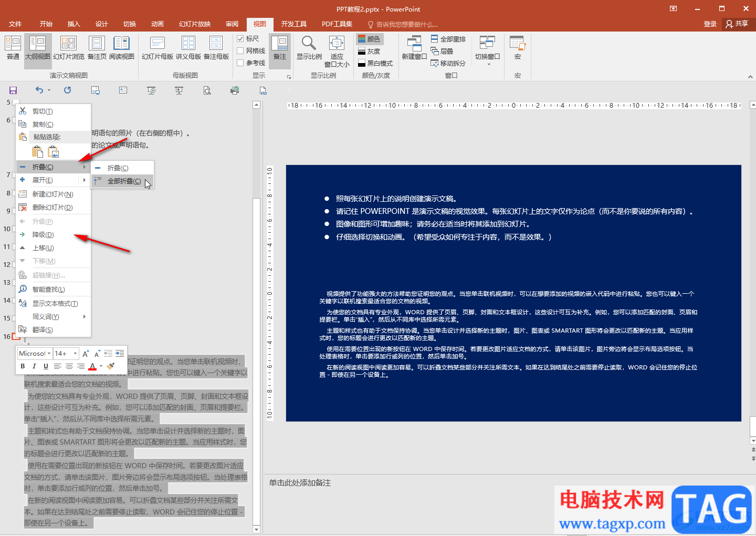Click the Save icon in quick toolbar

pos(13,90)
